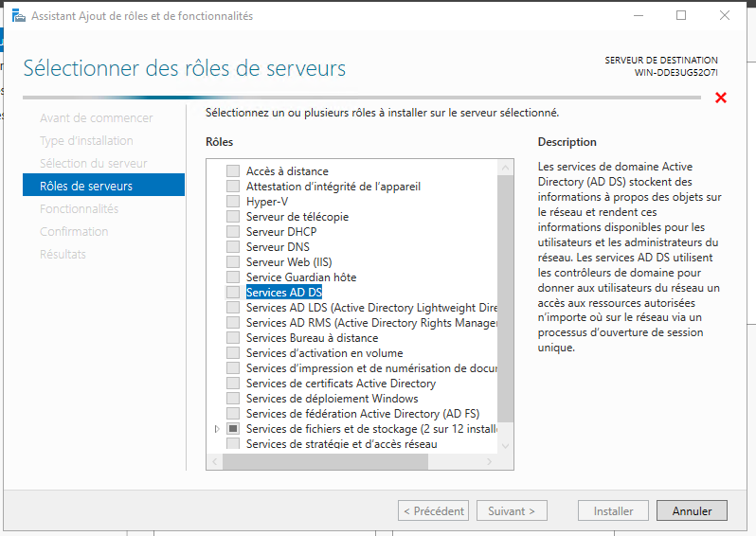756x536 pixels.
Task: Enable the Serveur DNS role checkbox
Action: (x=233, y=247)
